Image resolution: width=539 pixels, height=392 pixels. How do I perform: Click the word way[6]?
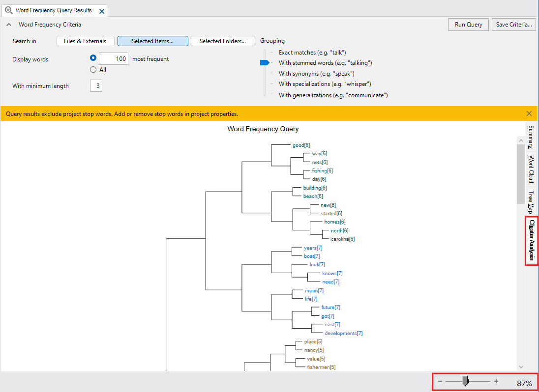point(319,153)
